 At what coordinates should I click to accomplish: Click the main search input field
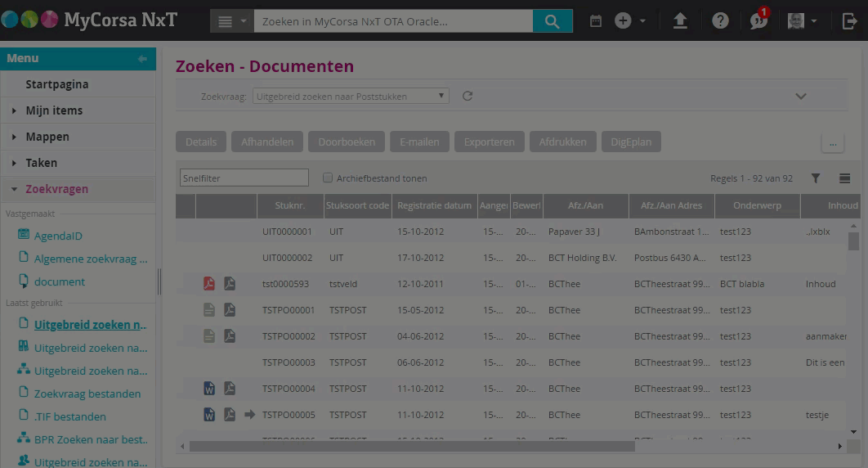click(394, 21)
